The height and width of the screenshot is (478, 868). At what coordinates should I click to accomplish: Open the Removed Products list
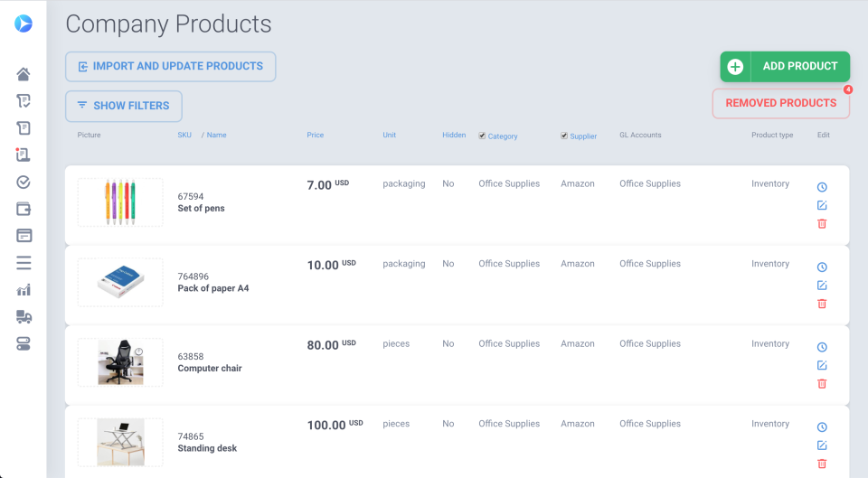click(x=780, y=103)
